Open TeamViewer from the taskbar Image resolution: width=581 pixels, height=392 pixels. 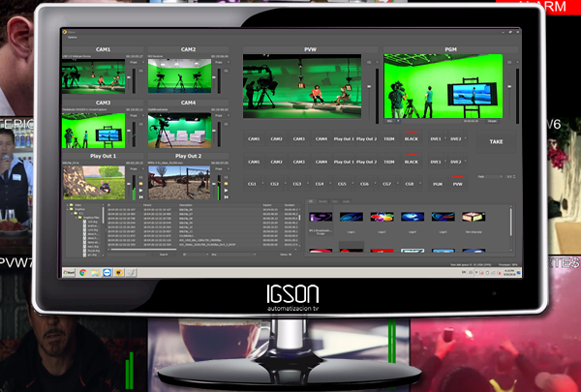click(107, 273)
